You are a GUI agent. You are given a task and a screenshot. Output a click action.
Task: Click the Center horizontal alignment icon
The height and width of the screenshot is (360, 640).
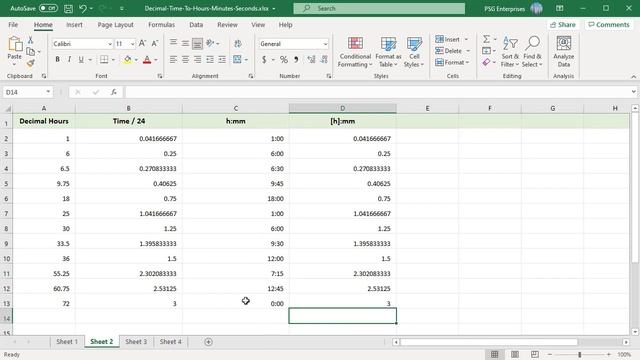coord(185,60)
